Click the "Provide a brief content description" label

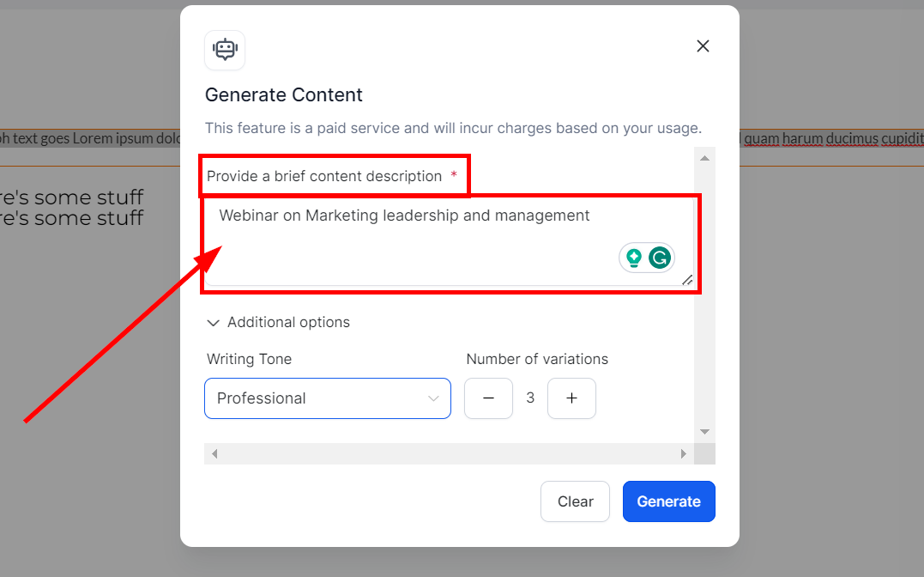324,176
